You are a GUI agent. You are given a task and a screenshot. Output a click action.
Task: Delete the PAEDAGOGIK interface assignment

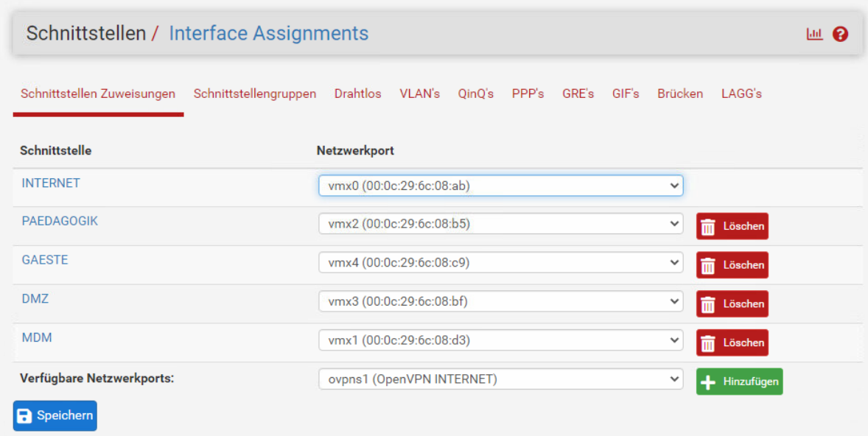click(x=732, y=226)
